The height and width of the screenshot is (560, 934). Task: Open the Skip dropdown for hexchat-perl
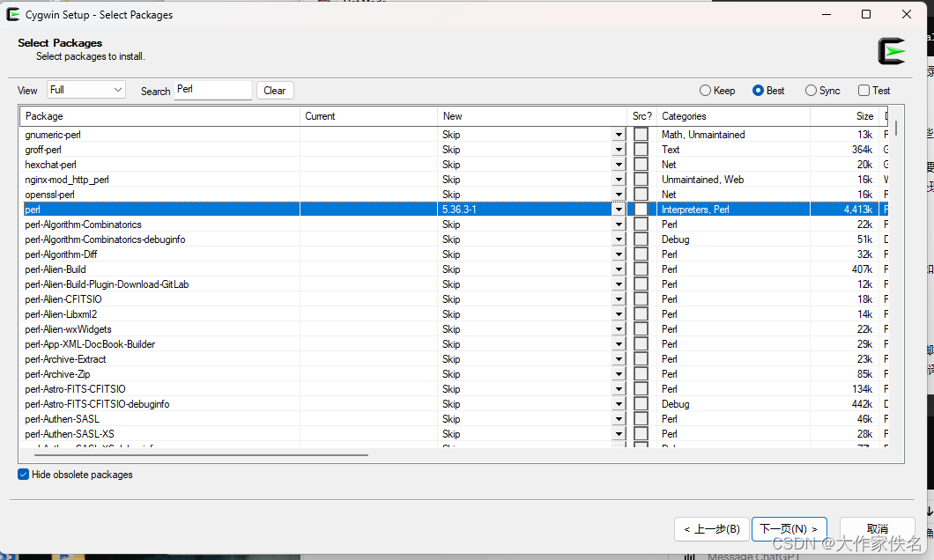click(619, 165)
